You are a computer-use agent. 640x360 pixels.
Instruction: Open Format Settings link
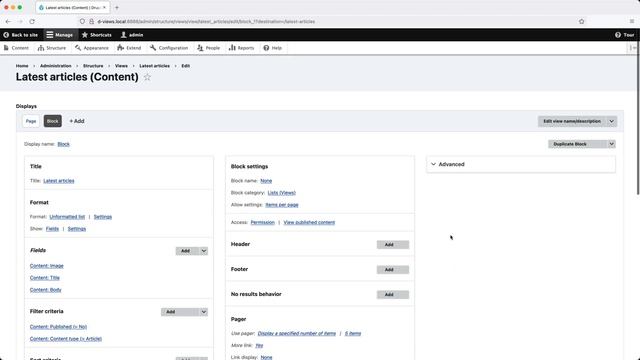point(103,217)
